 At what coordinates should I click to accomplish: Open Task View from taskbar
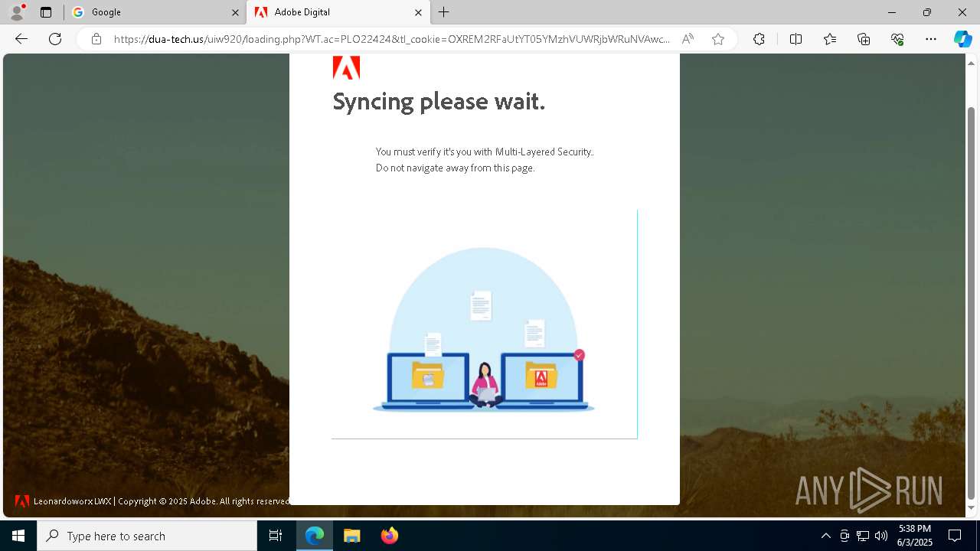[276, 536]
